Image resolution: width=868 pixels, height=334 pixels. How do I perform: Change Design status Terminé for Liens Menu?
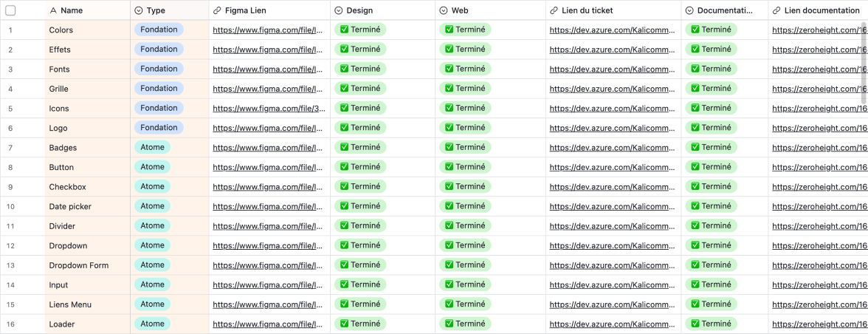(x=360, y=304)
